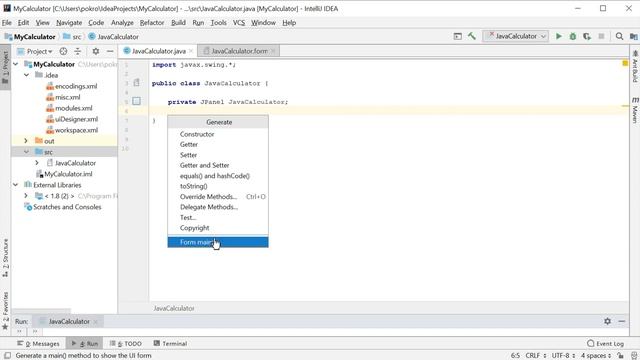
Task: Open the Structure tool window
Action: pyautogui.click(x=5, y=258)
